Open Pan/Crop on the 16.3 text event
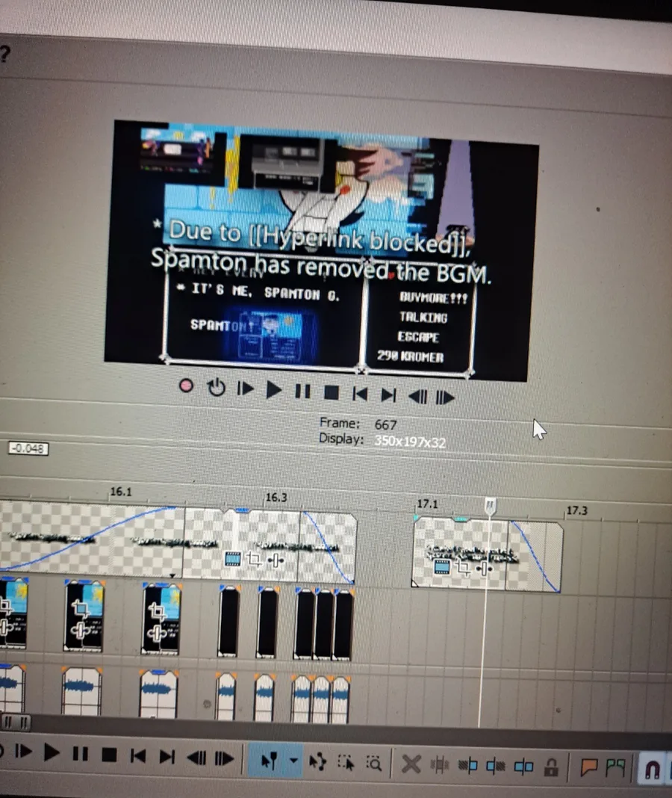The width and height of the screenshot is (672, 798). point(254,560)
